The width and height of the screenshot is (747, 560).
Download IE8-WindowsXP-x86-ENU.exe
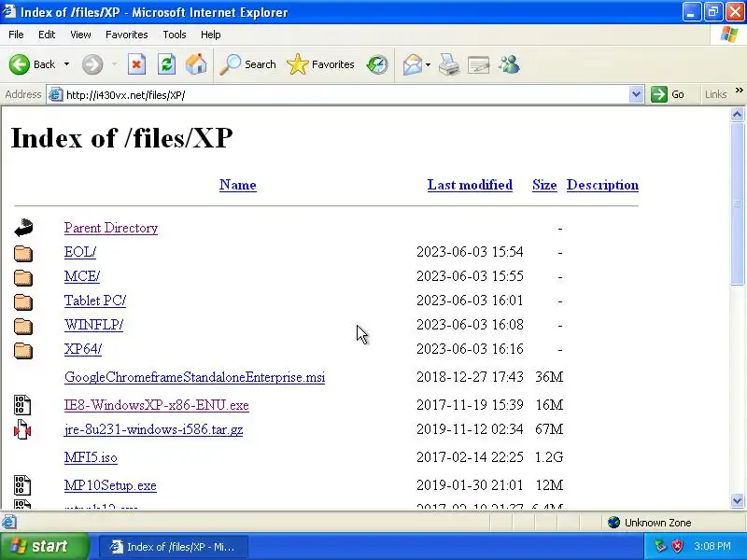pyautogui.click(x=156, y=405)
